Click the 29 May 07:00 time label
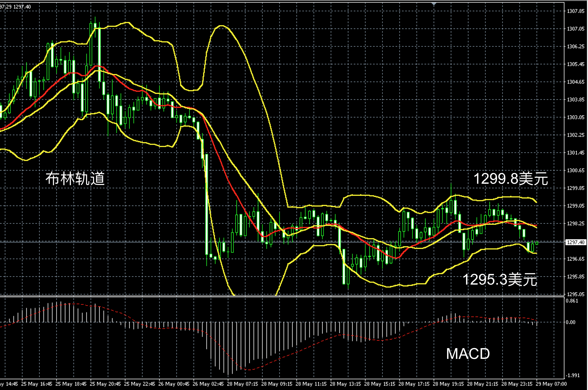The image size is (588, 390). 552,384
